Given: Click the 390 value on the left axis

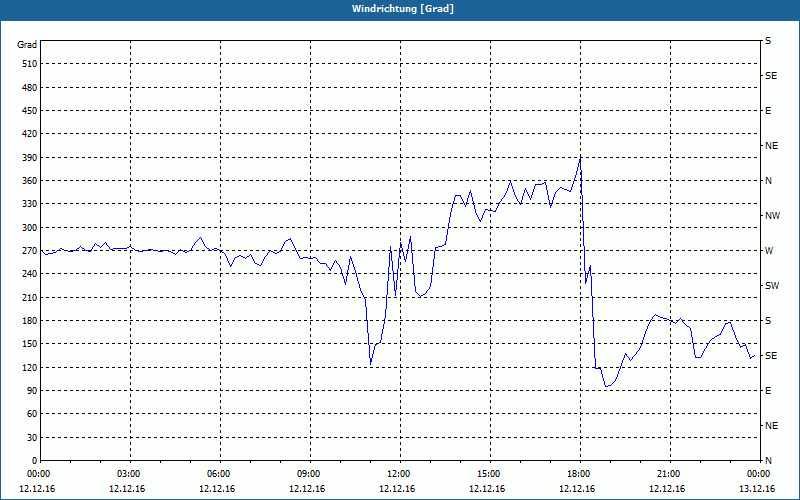Looking at the screenshot, I should [30, 158].
